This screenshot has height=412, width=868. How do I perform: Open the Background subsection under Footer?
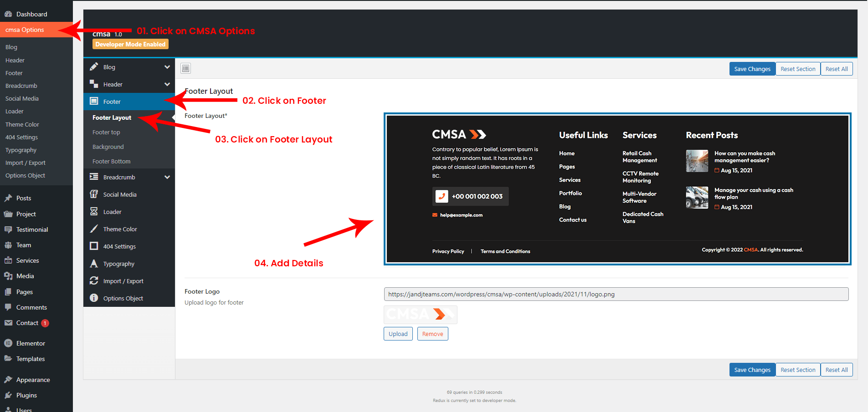point(108,147)
